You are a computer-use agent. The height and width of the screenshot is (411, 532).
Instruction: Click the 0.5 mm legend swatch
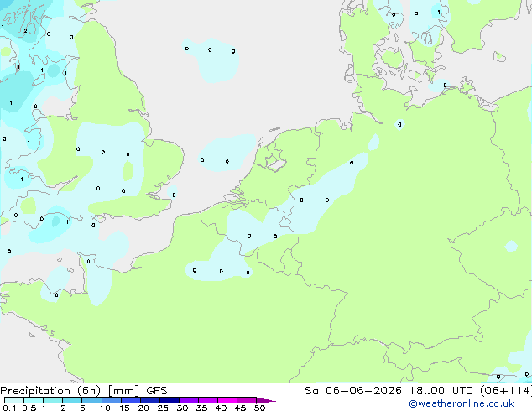pyautogui.click(x=34, y=400)
